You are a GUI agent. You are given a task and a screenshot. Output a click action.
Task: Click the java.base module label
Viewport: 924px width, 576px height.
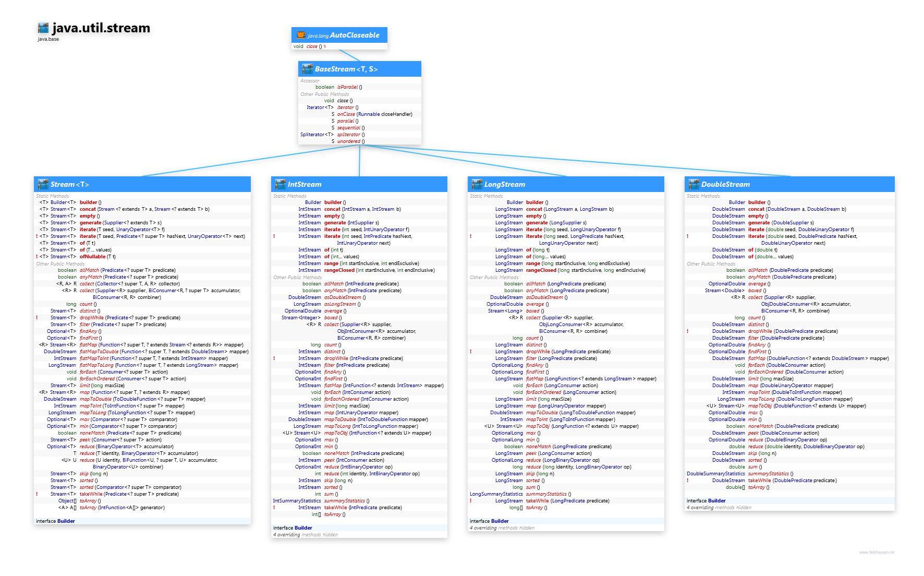tap(48, 39)
